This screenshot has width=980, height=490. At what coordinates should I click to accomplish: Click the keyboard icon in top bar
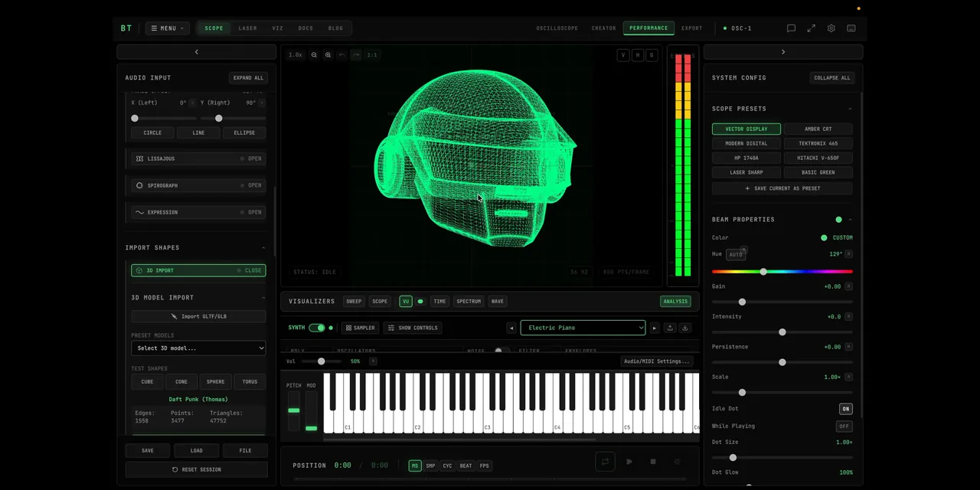coord(851,28)
